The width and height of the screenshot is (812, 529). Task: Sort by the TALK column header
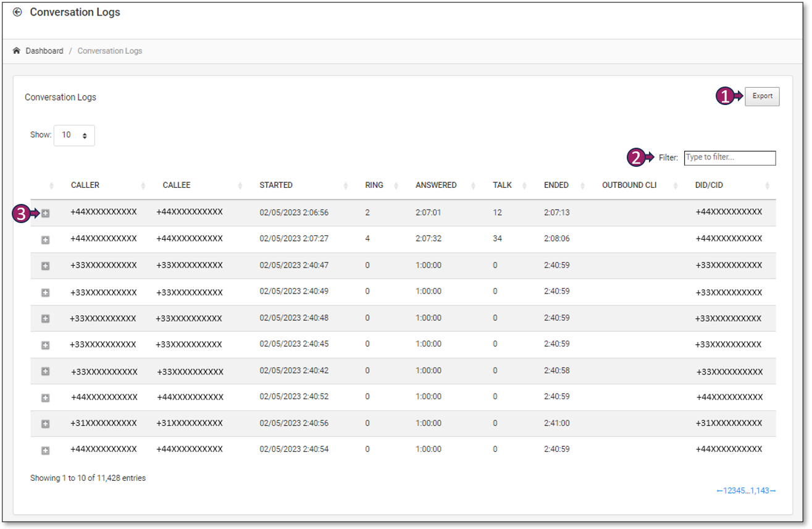502,185
